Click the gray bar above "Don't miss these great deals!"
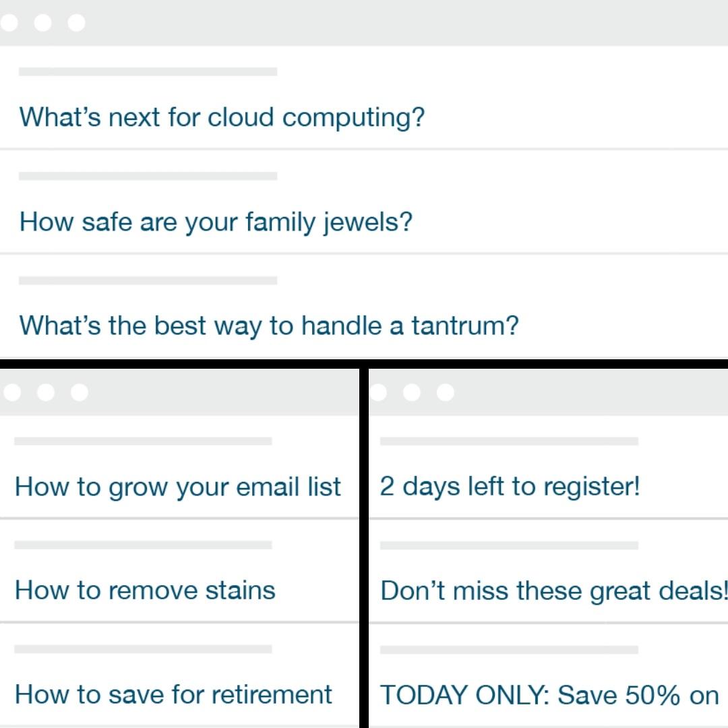This screenshot has width=728, height=728. point(509,545)
